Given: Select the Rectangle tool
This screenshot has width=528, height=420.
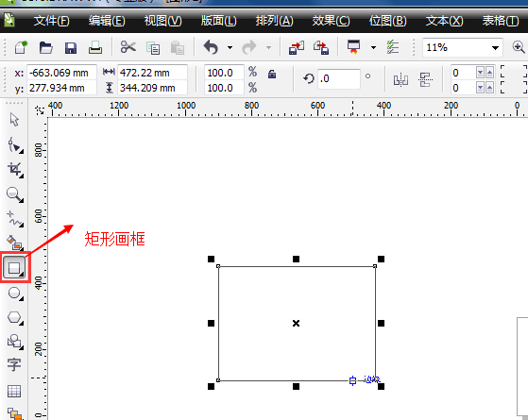Looking at the screenshot, I should click(14, 268).
